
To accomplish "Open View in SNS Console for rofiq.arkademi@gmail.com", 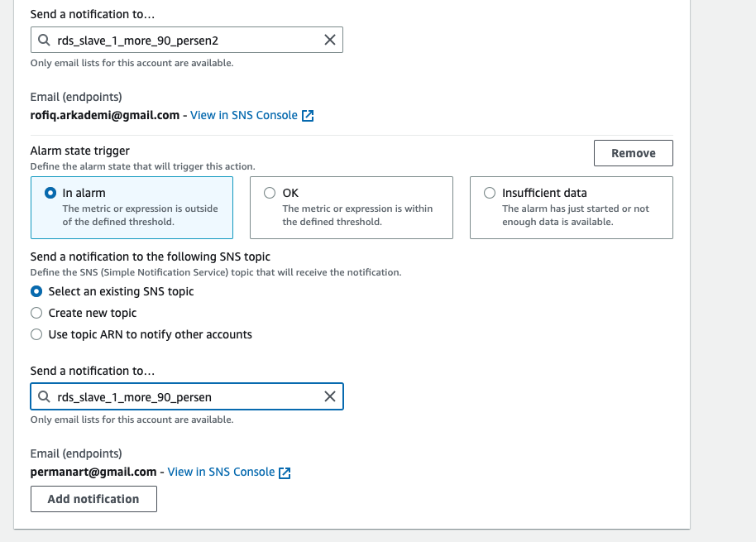I will click(x=243, y=115).
